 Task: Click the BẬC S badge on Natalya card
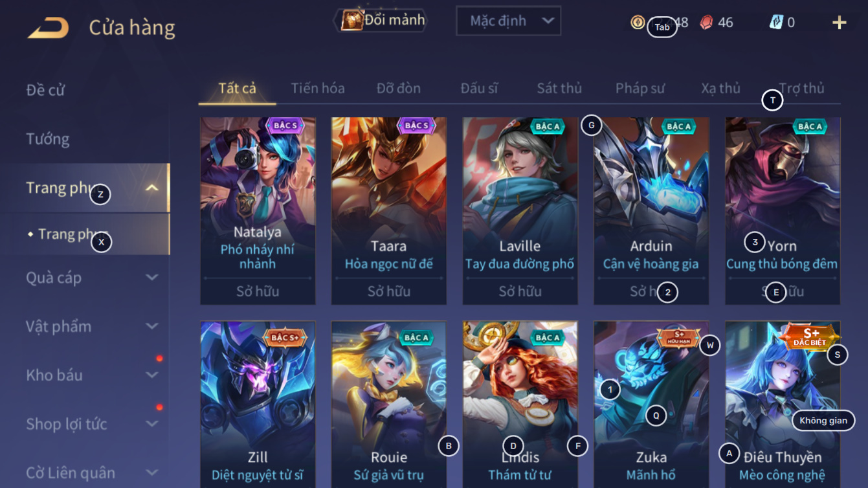coord(285,126)
